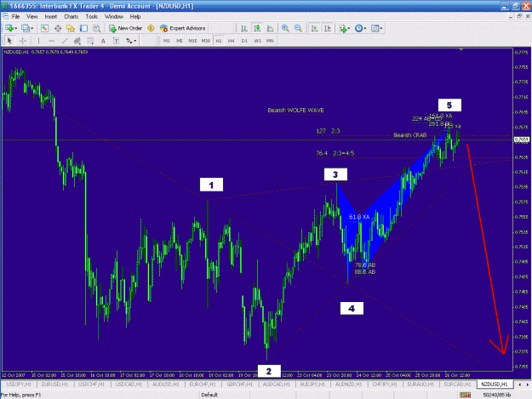This screenshot has height=399, width=532.
Task: Open the Templates icon
Action: click(x=375, y=28)
